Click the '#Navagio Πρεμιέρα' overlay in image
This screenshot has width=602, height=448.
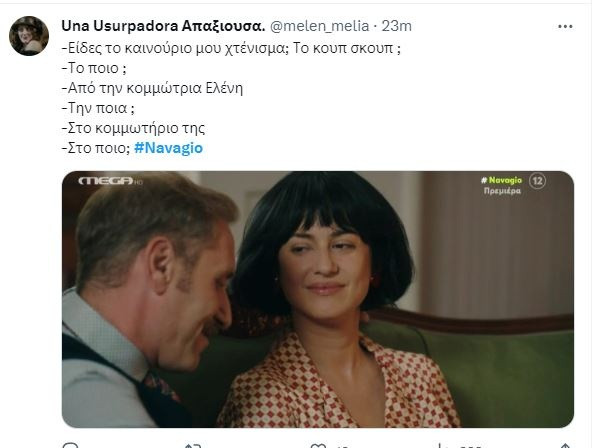pos(501,185)
